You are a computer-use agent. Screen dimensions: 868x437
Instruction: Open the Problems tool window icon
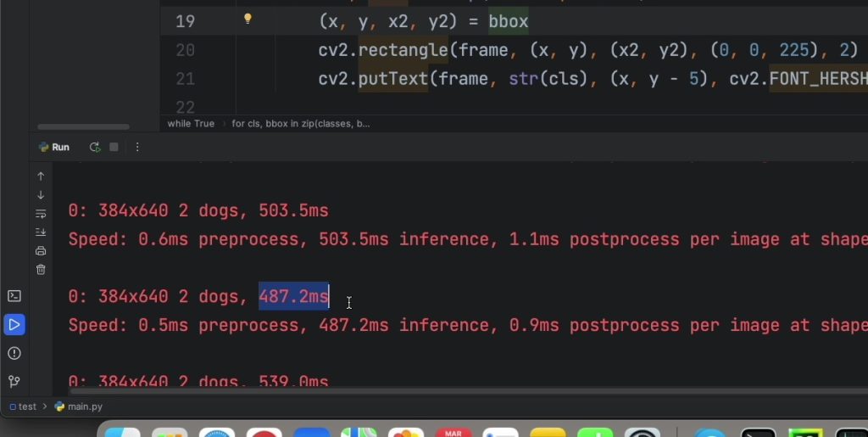(x=14, y=353)
